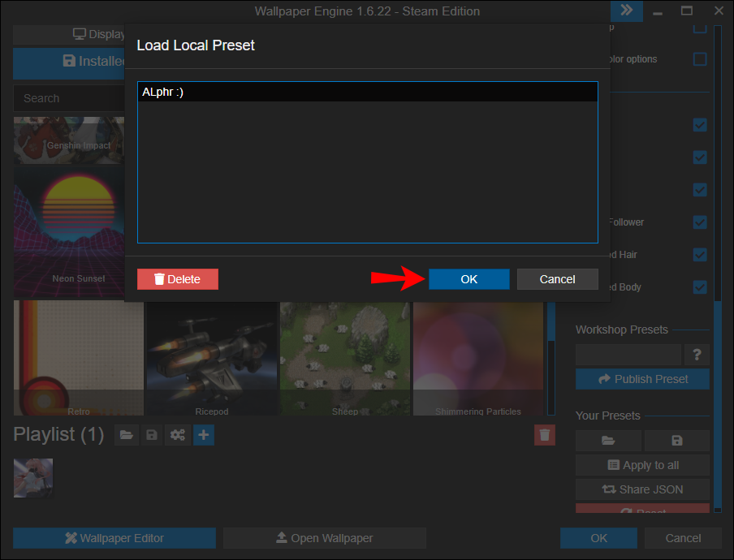Uncheck the Hair option checkbox

700,255
